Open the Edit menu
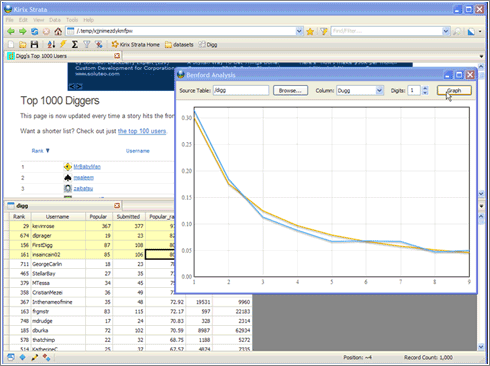Viewport: 490px width, 366px height. tap(23, 20)
